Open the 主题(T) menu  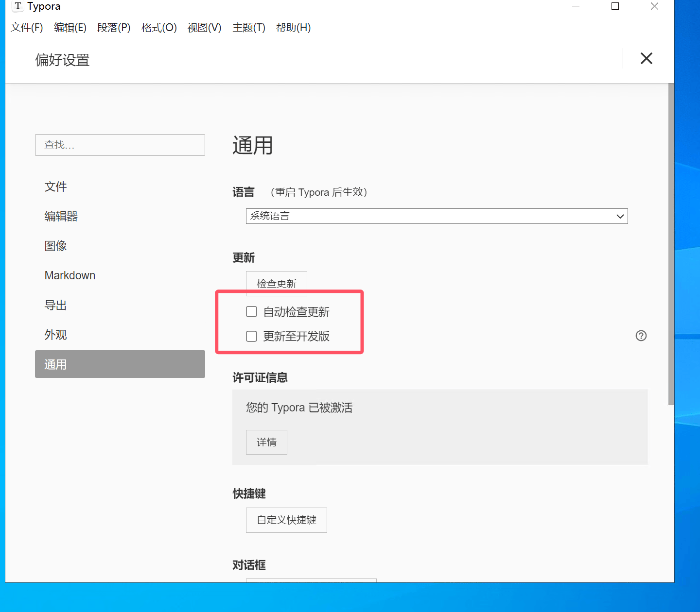pyautogui.click(x=249, y=28)
